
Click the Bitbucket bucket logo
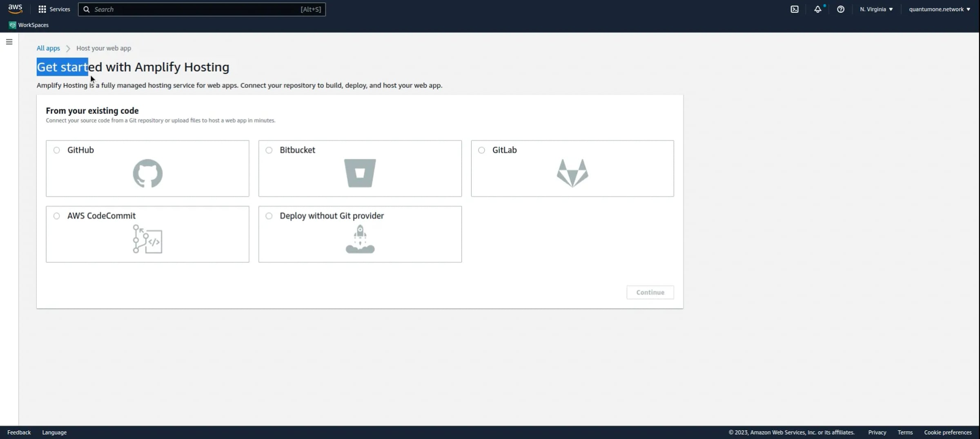pos(360,173)
